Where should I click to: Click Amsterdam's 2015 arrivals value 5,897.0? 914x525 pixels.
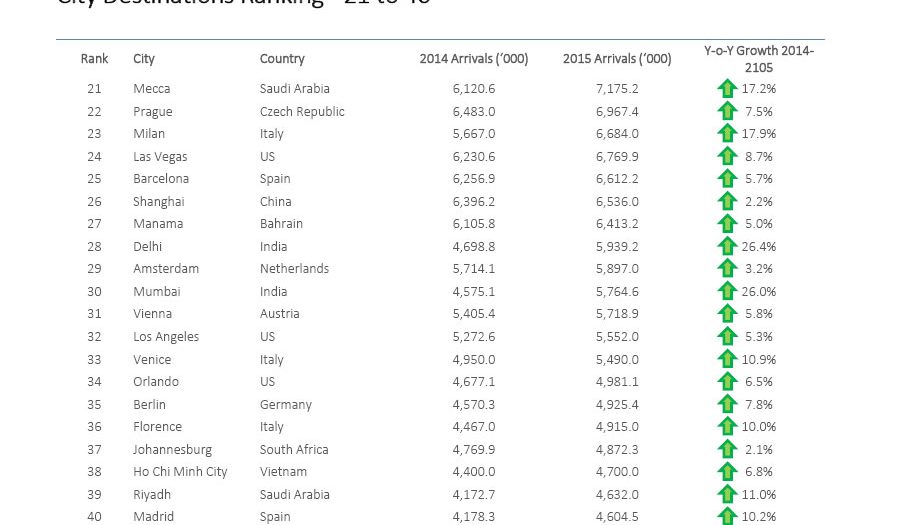point(617,269)
